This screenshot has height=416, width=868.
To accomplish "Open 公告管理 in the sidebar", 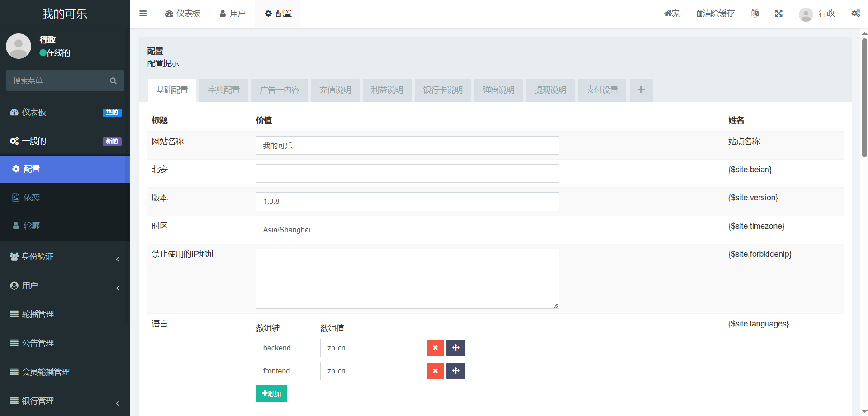I will tap(38, 343).
